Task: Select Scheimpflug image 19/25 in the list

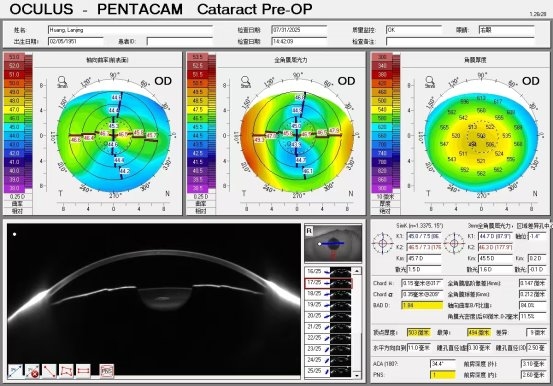Action: tap(328, 304)
